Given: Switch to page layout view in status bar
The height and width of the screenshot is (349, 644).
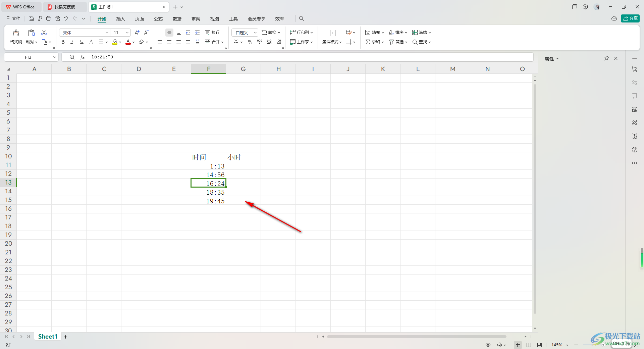Looking at the screenshot, I should pyautogui.click(x=529, y=345).
